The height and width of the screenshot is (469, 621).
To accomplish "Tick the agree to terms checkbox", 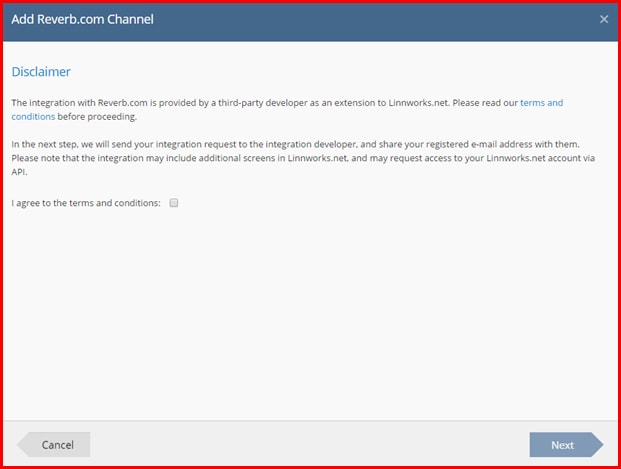I will 173,203.
